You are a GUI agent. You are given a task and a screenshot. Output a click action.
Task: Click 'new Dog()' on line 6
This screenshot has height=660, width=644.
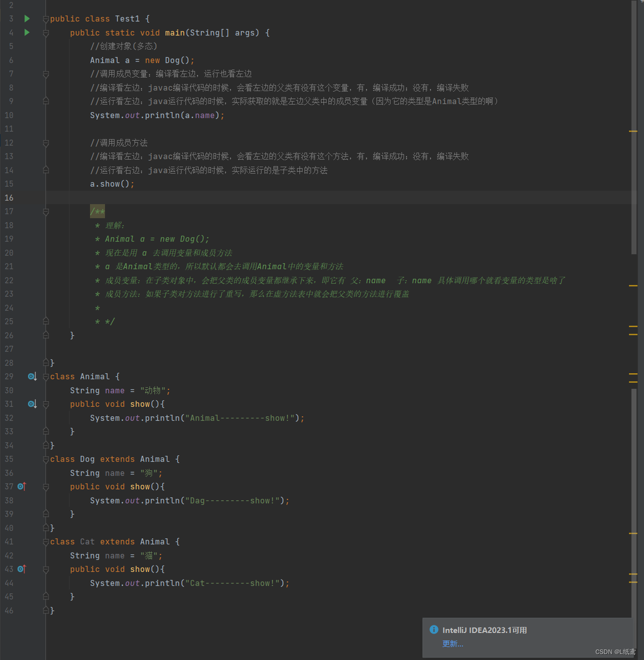[x=167, y=60]
